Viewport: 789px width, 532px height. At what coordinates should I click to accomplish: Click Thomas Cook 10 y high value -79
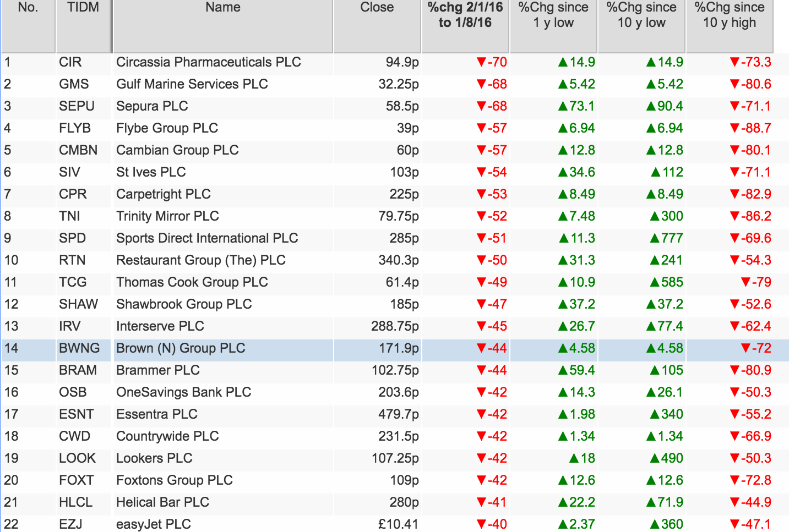[x=756, y=282]
